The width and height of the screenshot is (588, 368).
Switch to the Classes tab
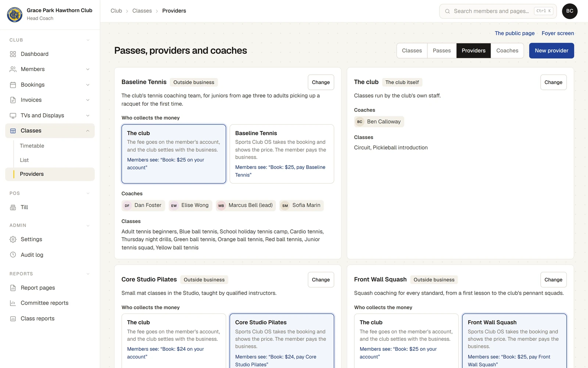[412, 51]
